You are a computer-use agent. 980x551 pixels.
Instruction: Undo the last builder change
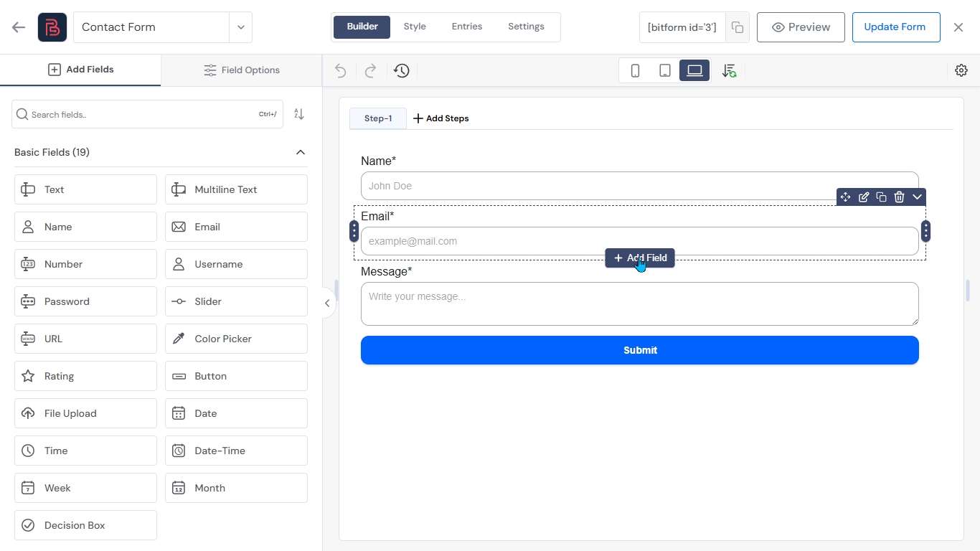pos(341,70)
